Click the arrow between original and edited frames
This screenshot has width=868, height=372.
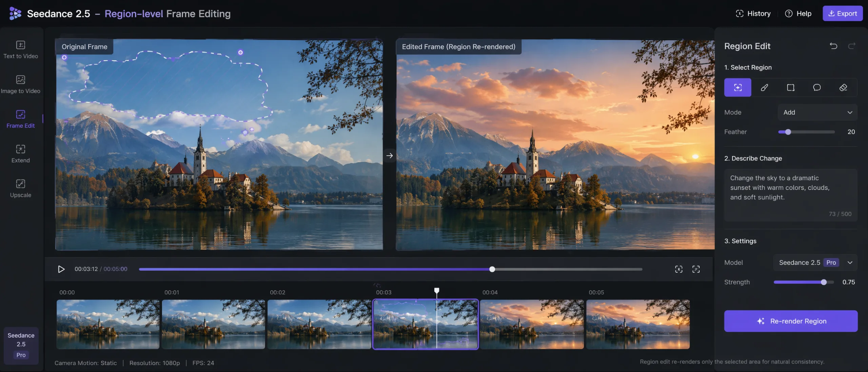[389, 155]
